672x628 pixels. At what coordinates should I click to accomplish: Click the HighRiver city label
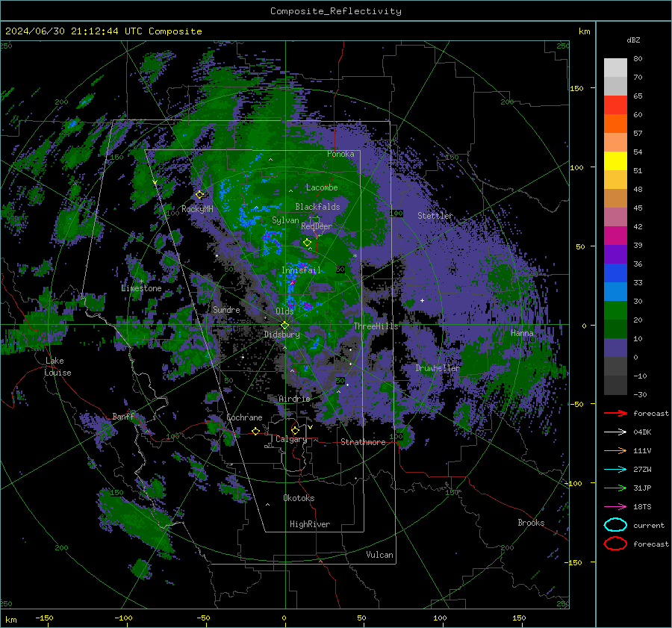coord(310,524)
